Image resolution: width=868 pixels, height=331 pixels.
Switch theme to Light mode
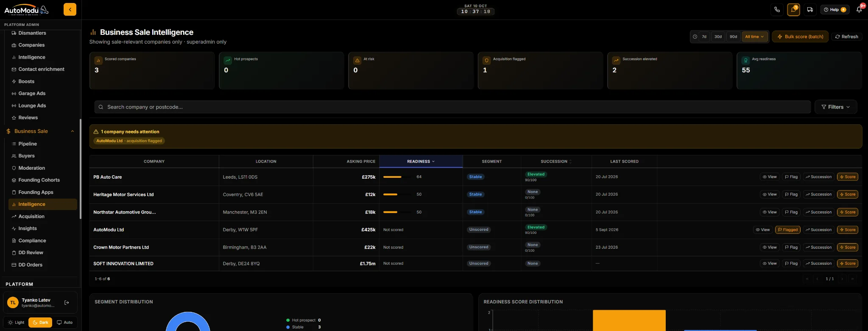pyautogui.click(x=16, y=323)
